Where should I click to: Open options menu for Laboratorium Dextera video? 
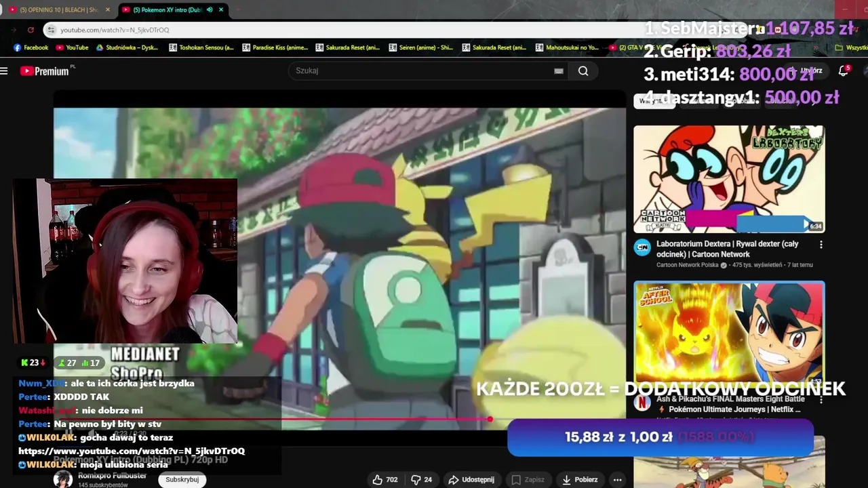pyautogui.click(x=821, y=245)
